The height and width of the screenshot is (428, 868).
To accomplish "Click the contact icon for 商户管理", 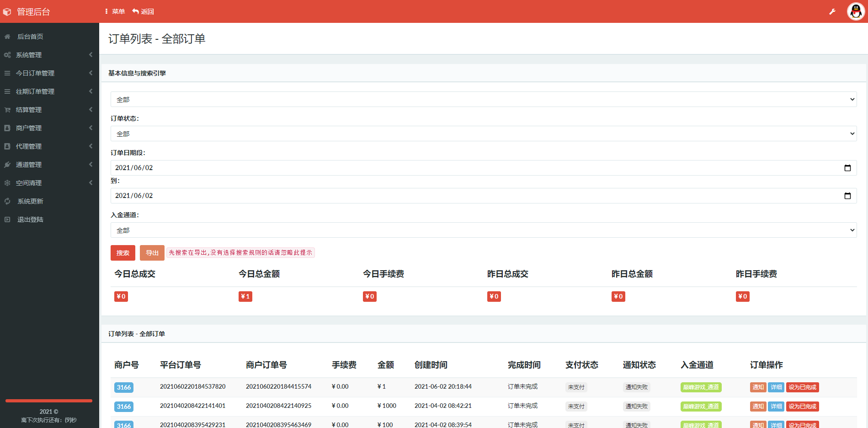I will [x=7, y=128].
